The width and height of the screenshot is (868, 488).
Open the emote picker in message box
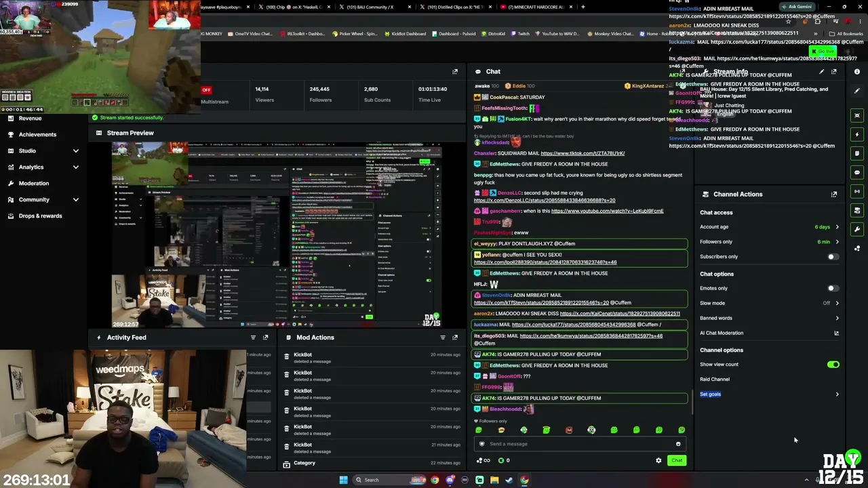(x=678, y=444)
